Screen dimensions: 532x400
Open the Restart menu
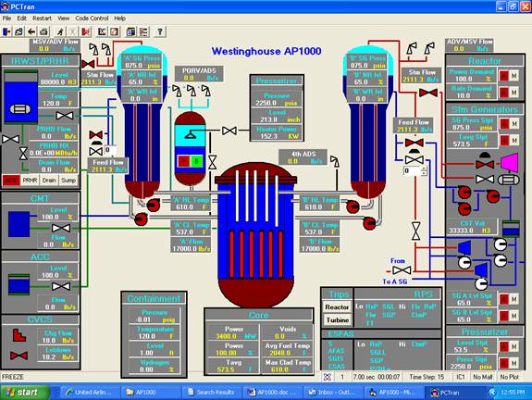[x=42, y=19]
